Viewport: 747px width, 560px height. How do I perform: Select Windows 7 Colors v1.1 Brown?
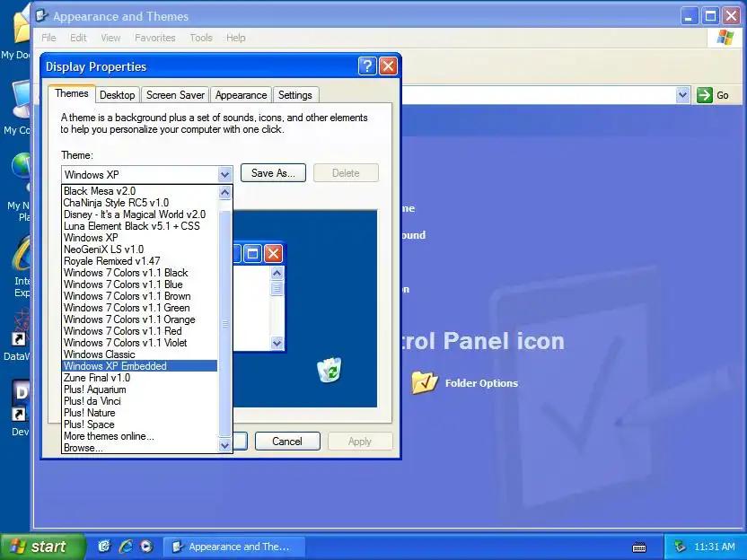click(140, 296)
